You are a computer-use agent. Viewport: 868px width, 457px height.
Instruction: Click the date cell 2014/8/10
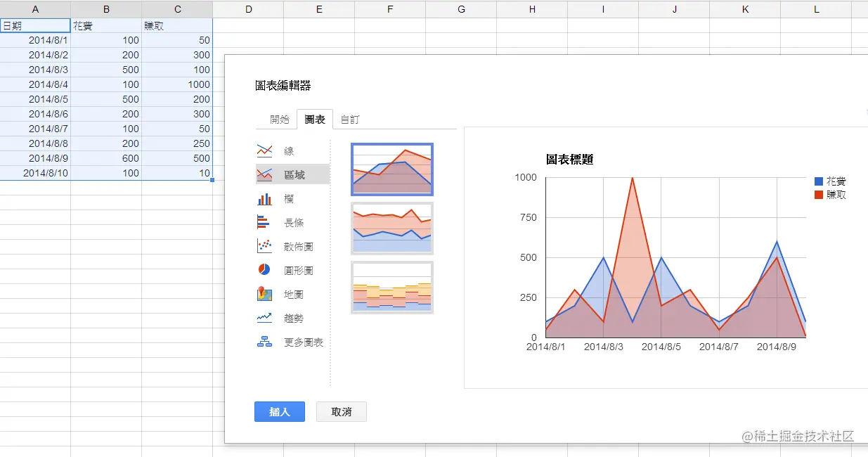click(35, 173)
